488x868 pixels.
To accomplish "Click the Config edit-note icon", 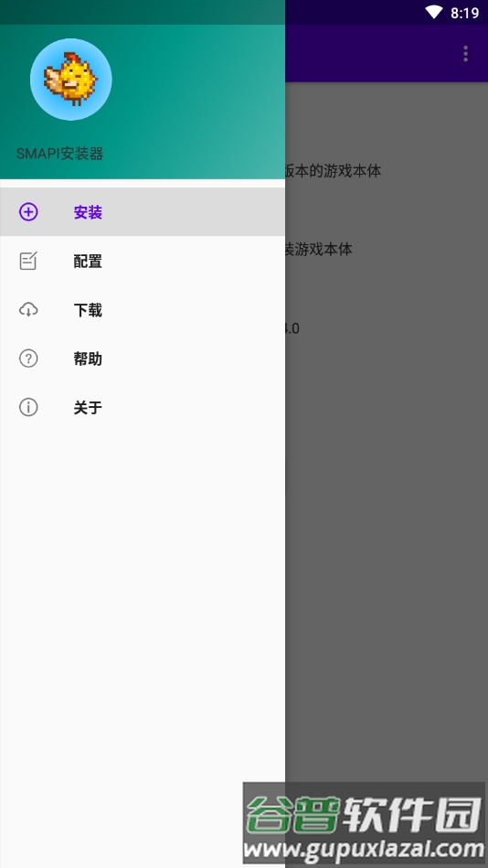I will tap(28, 261).
